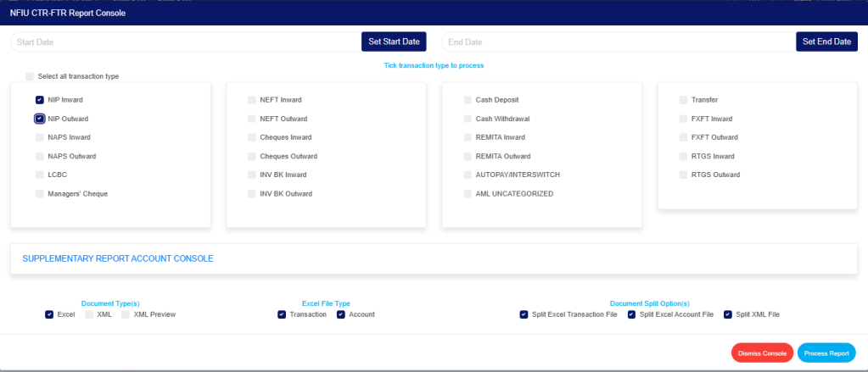The width and height of the screenshot is (868, 372).
Task: Tick the AUTOPAY/INTERSWITCH checkbox
Action: click(x=468, y=175)
